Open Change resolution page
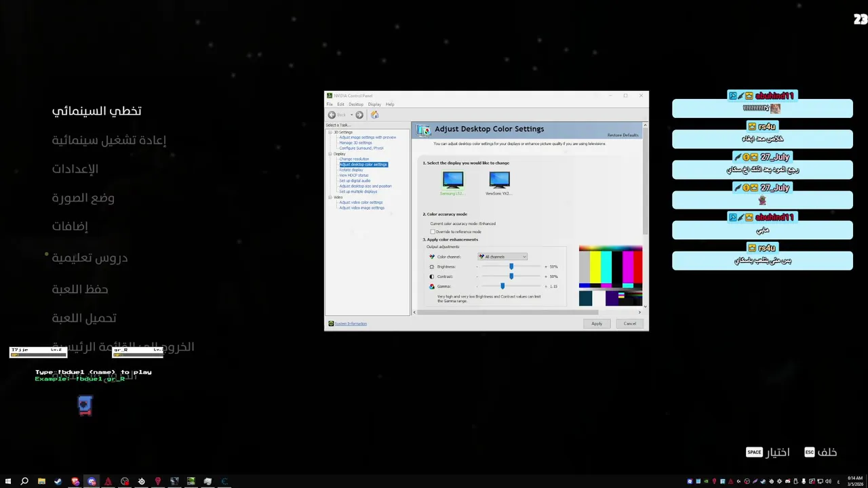 354,159
